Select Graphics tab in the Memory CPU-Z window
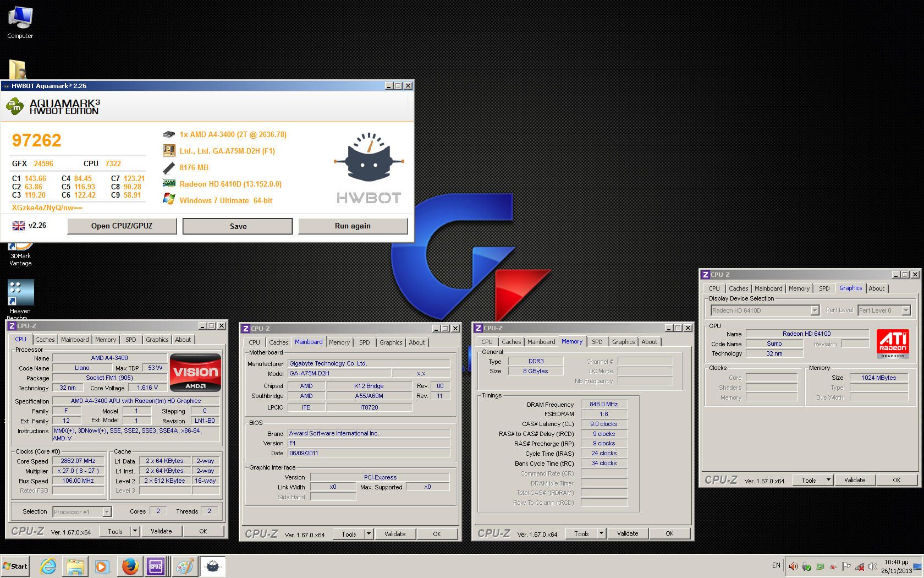The image size is (924, 578). 624,342
